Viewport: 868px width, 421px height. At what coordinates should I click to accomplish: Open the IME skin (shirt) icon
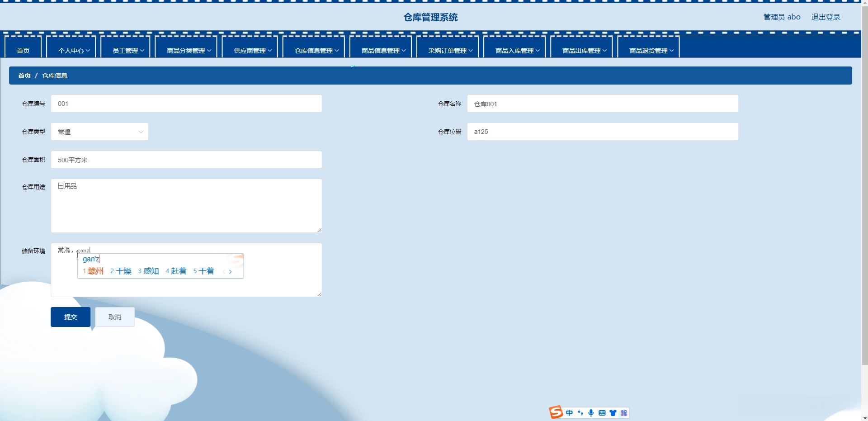click(613, 413)
